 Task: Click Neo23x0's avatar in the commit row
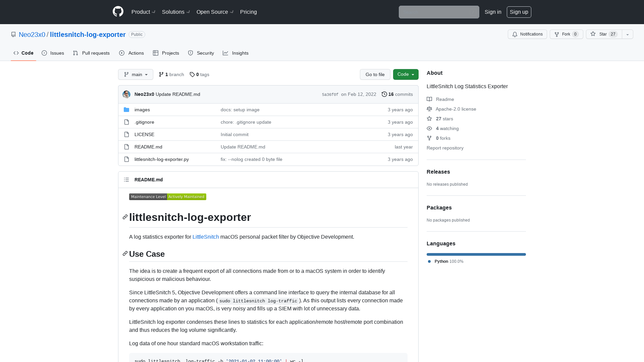point(126,95)
